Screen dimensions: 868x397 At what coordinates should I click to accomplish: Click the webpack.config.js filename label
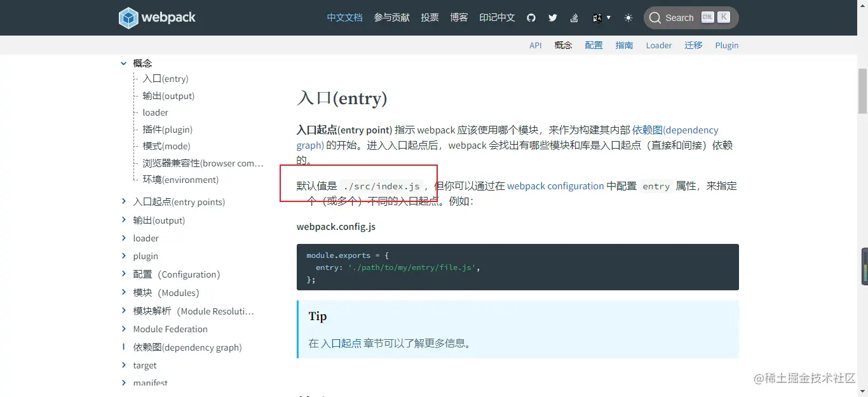point(336,227)
